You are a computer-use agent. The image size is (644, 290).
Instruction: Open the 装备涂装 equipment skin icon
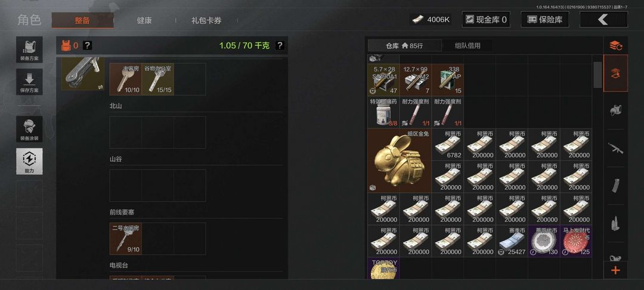pos(29,129)
